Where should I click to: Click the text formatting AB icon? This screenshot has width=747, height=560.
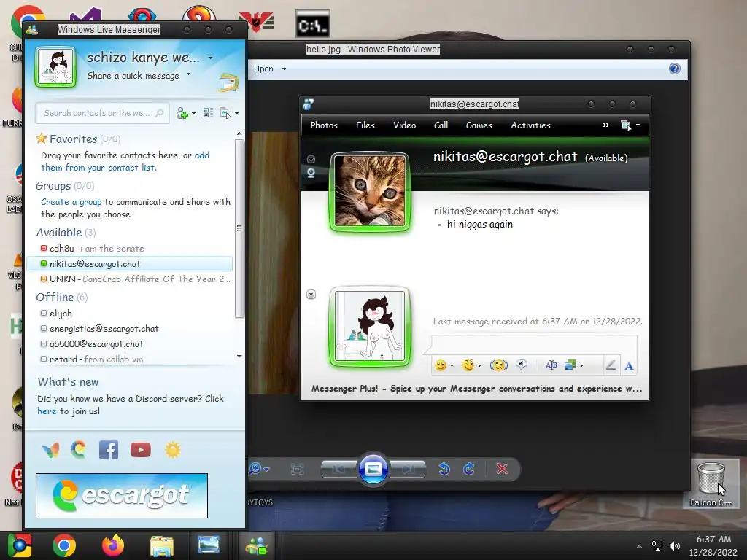[551, 365]
